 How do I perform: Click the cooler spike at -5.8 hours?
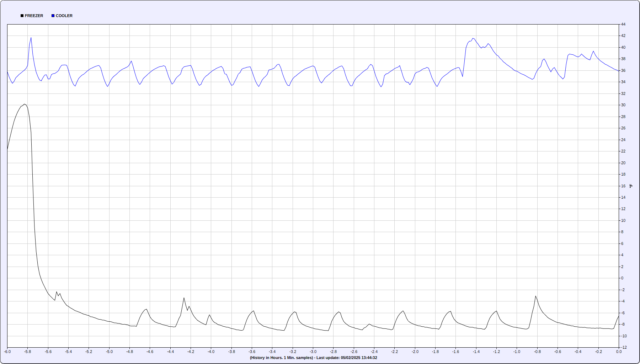[x=31, y=38]
